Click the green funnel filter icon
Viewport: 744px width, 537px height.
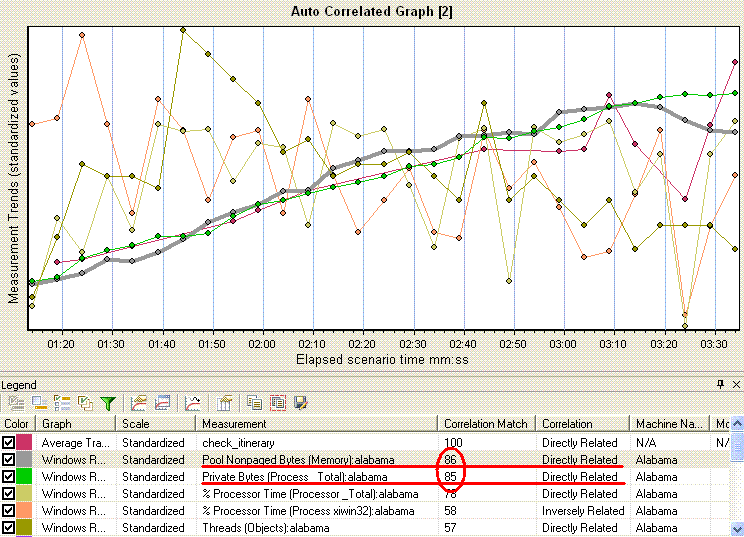click(108, 403)
